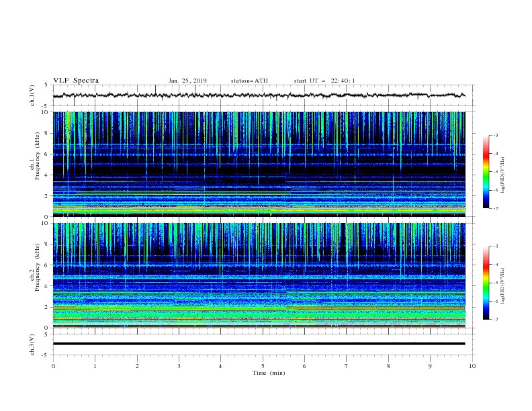Select the "Jan. 25, 2019" date label
532x411 pixels.
(x=187, y=81)
